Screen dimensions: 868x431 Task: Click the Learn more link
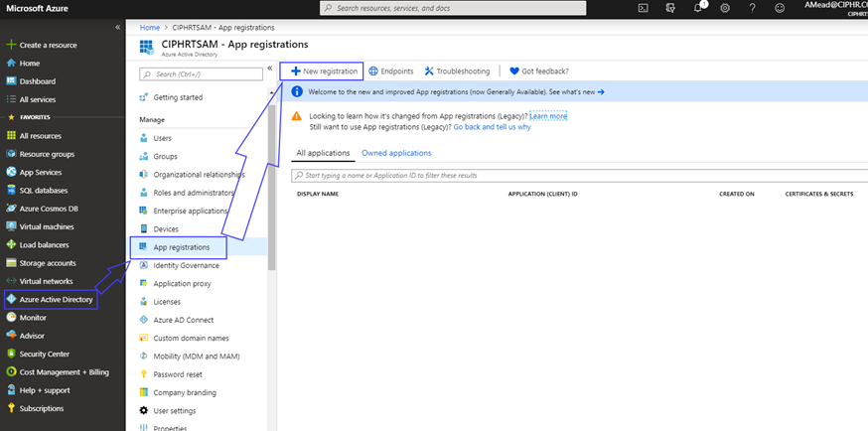coord(548,116)
